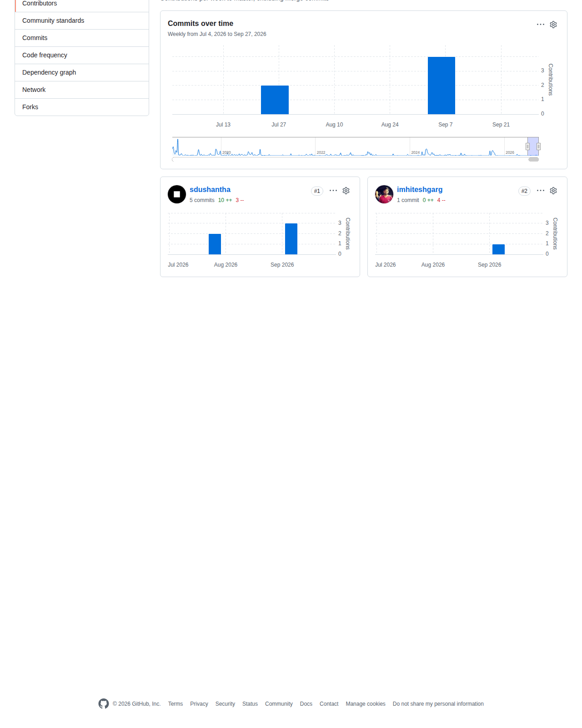Open imhiteshgarg's 1 commit link
The height and width of the screenshot is (728, 582).
(x=408, y=200)
